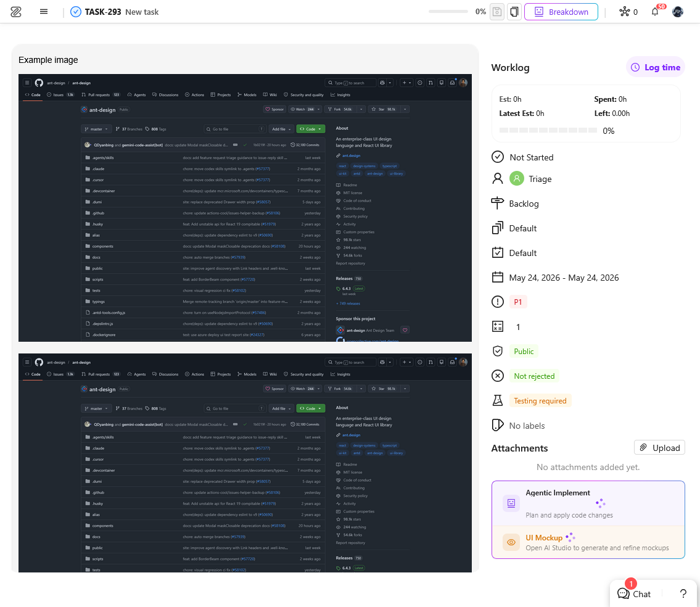
Task: Click the flask testing icon
Action: [497, 400]
